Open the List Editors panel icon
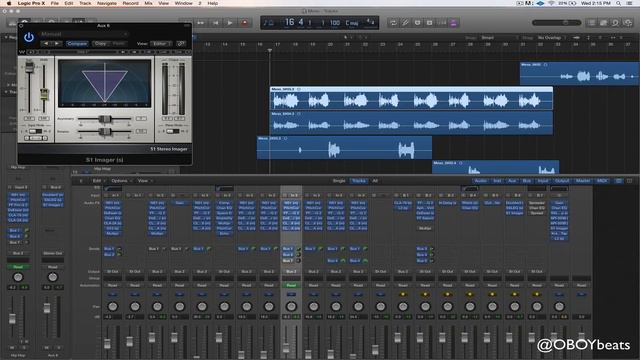Image resolution: width=640 pixels, height=360 pixels. (591, 23)
